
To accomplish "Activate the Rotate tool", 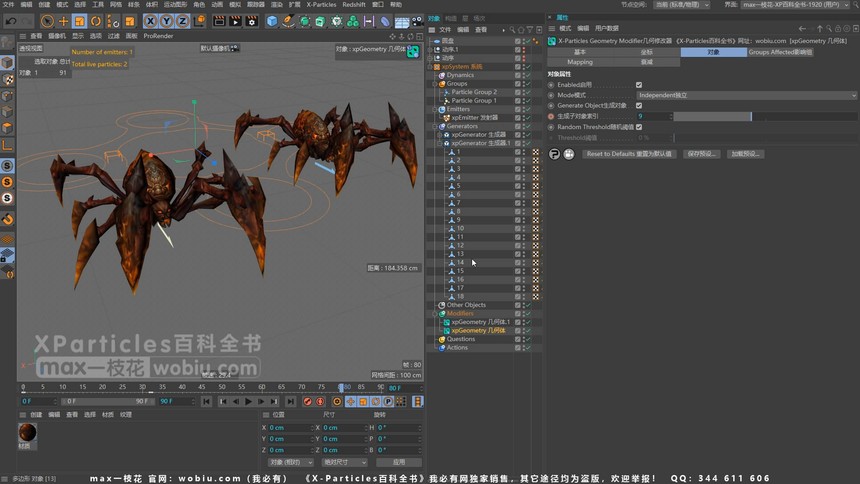I will tap(96, 21).
